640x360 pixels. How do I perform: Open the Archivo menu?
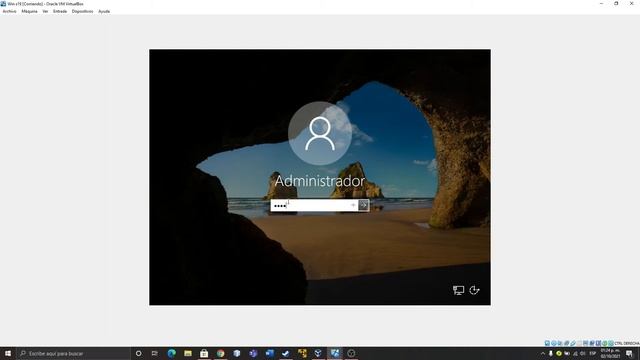click(9, 11)
